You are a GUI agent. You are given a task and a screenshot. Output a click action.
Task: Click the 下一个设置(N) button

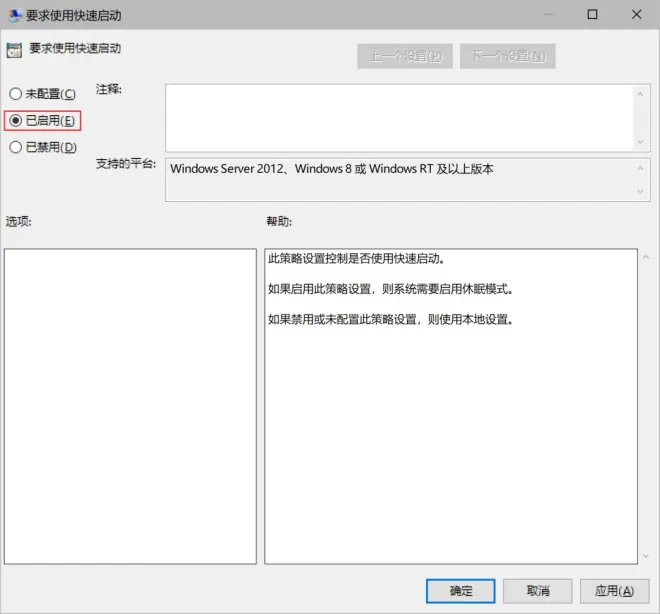(x=508, y=56)
